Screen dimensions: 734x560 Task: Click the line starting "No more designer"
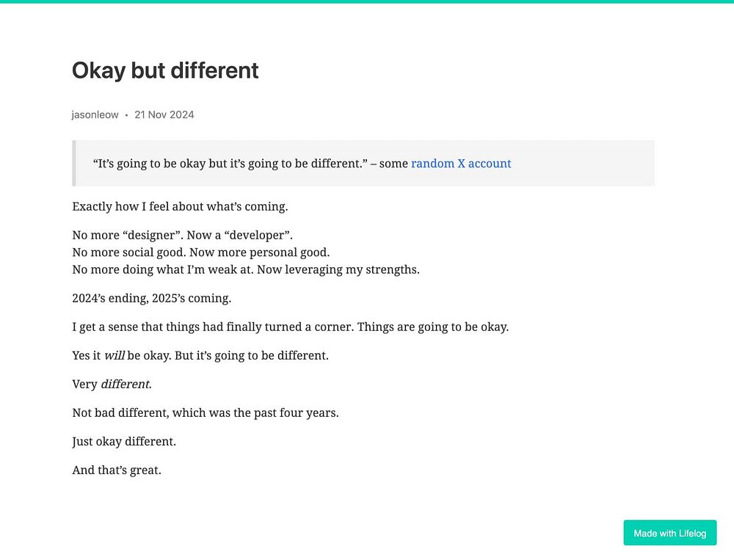pos(182,236)
